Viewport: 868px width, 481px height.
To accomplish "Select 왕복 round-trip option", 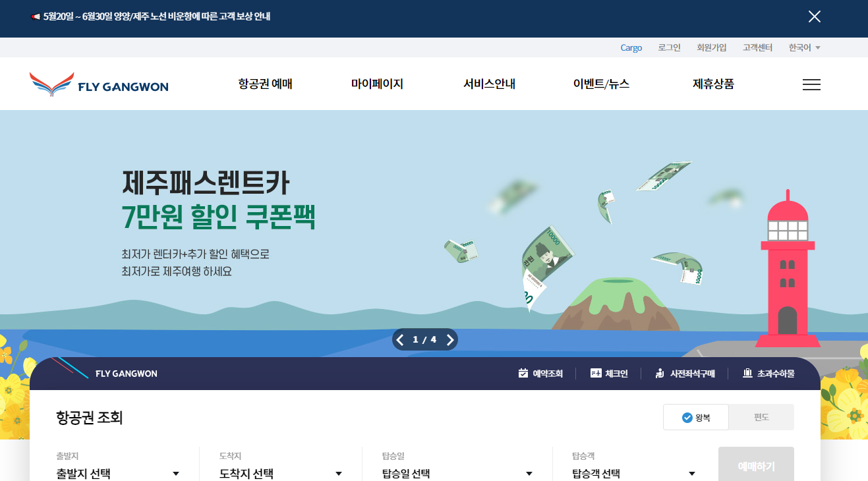I will coord(696,416).
